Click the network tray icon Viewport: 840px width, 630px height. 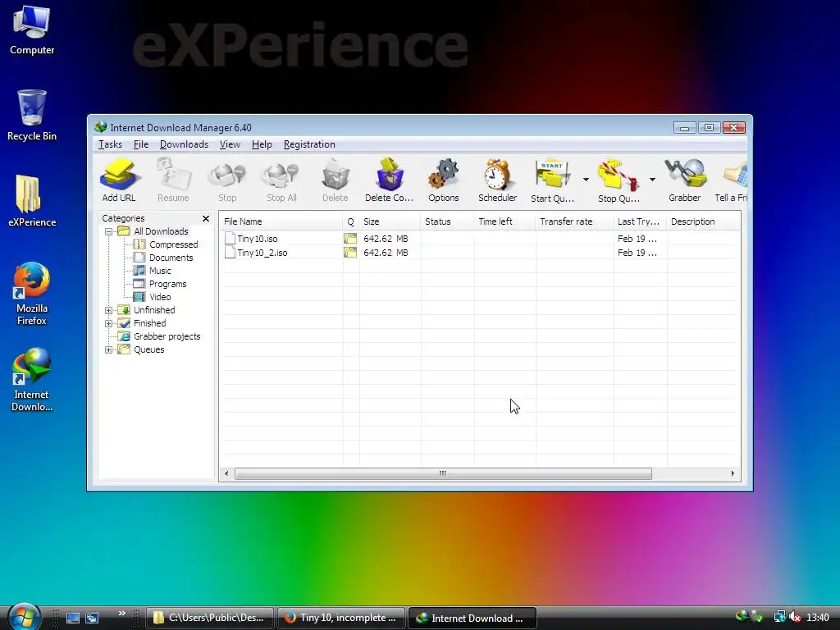[779, 617]
